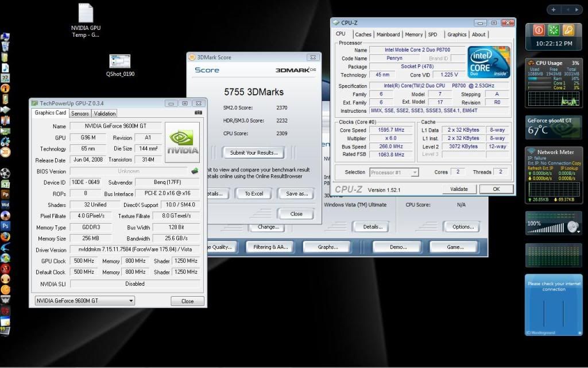This screenshot has width=588, height=368.
Task: Click the GPU-Z screenshot camera icon
Action: pyautogui.click(x=198, y=113)
